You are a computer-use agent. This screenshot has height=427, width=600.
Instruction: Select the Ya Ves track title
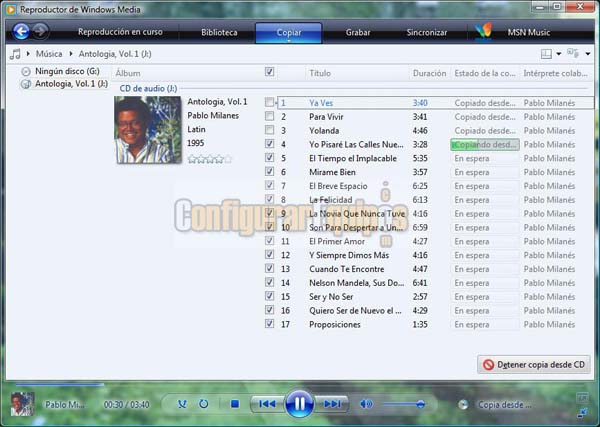[x=321, y=103]
